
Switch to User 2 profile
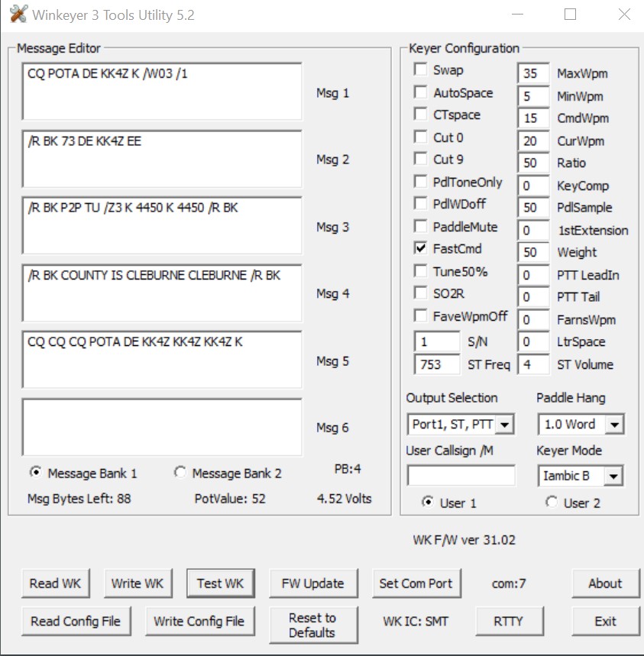(x=552, y=503)
